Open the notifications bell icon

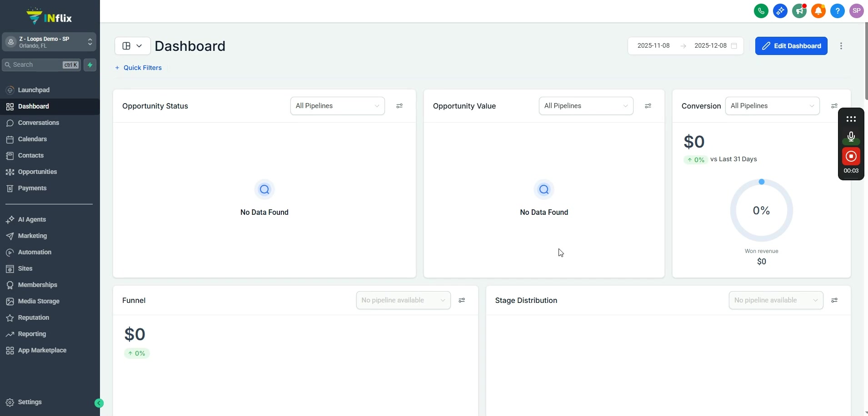[818, 11]
